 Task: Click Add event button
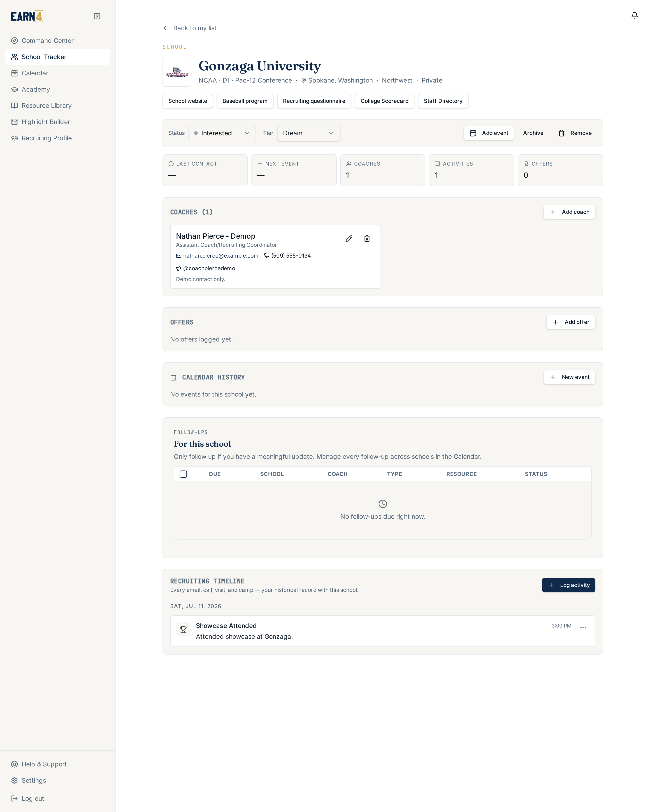pyautogui.click(x=488, y=133)
